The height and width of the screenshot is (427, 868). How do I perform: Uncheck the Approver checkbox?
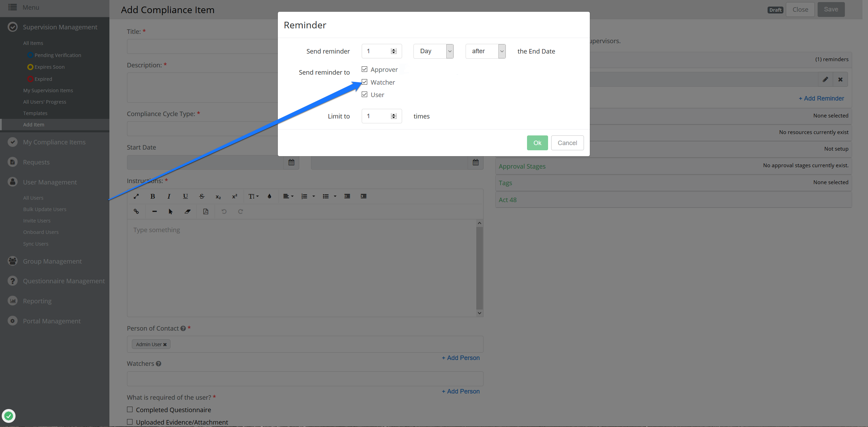click(364, 69)
